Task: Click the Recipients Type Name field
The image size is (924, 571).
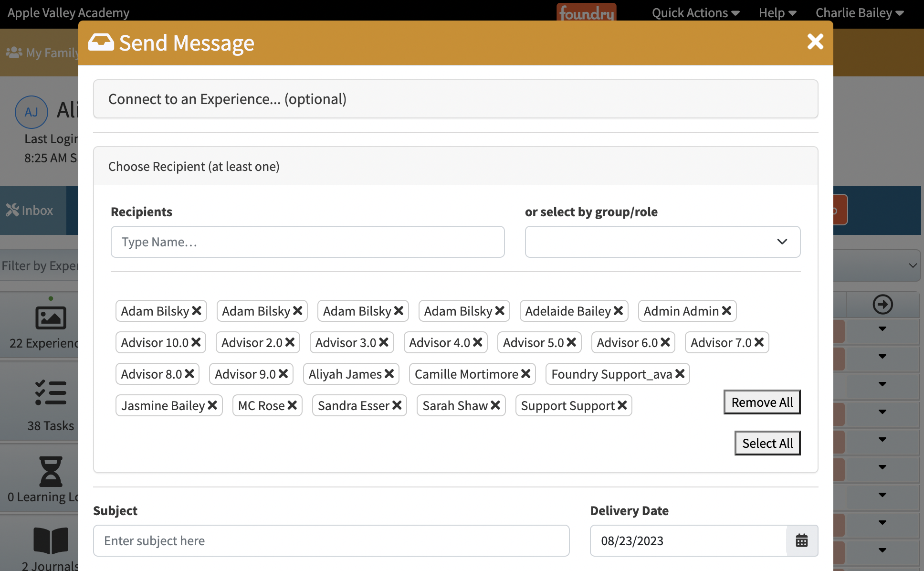Action: tap(307, 242)
